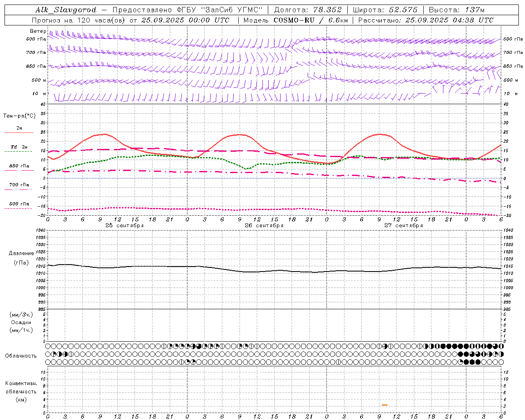The height and width of the screenshot is (420, 525).
Task: Click the Осадки chart label
Action: (21, 322)
